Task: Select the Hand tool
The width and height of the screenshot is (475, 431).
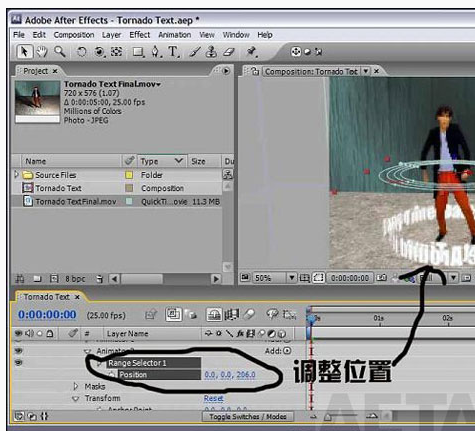Action: click(42, 52)
